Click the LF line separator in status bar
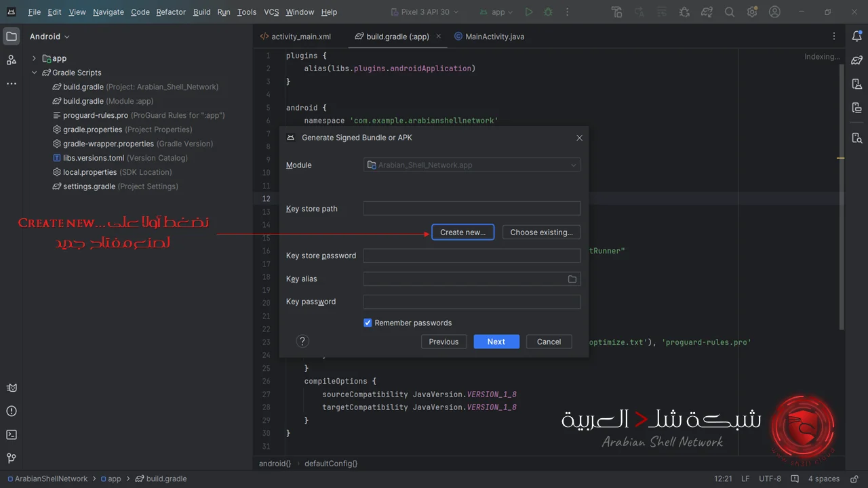868x488 pixels. click(x=745, y=479)
